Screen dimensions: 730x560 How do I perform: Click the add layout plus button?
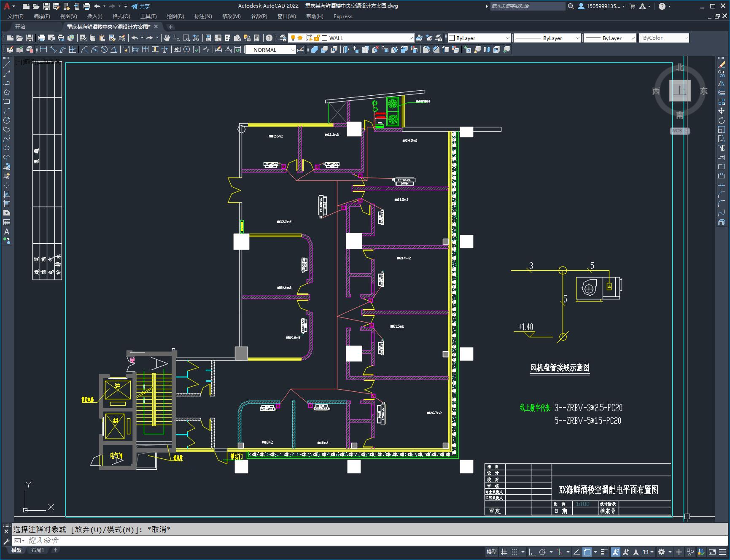pyautogui.click(x=55, y=550)
